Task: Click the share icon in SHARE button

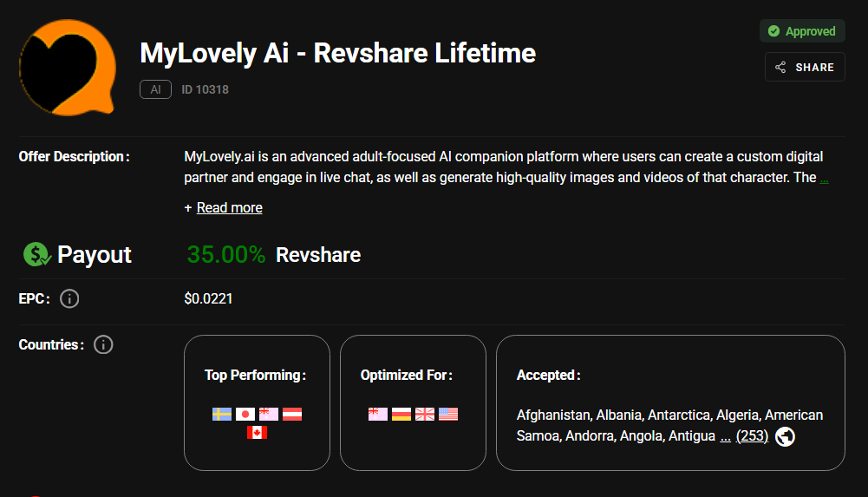Action: (780, 68)
